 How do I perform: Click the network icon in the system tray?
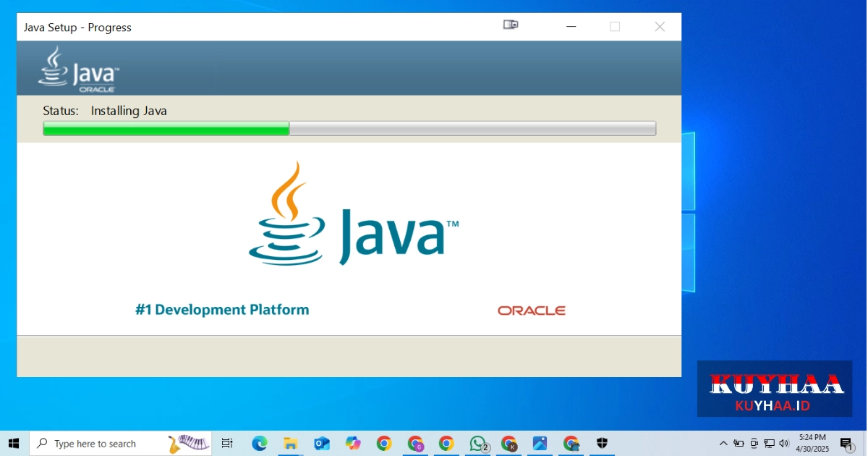[x=768, y=443]
